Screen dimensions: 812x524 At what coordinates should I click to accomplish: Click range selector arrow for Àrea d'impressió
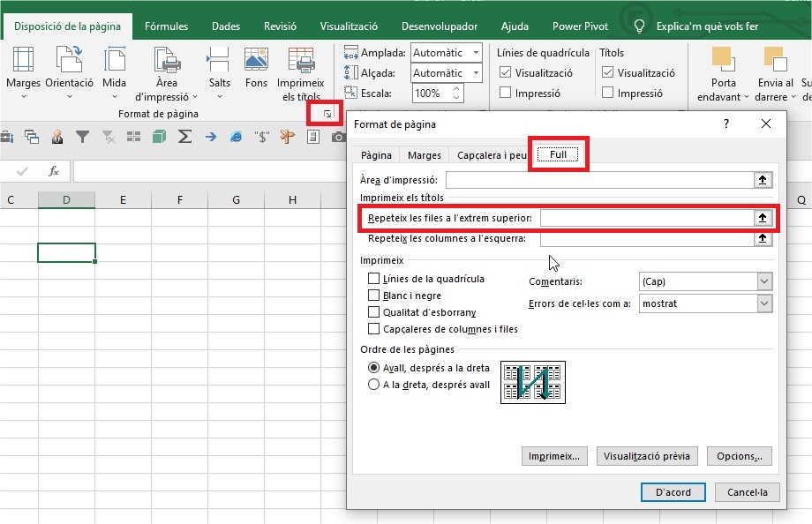pos(763,180)
